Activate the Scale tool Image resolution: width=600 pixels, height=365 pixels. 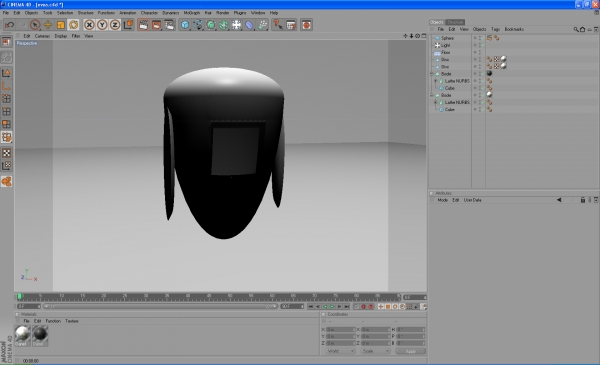pos(60,25)
